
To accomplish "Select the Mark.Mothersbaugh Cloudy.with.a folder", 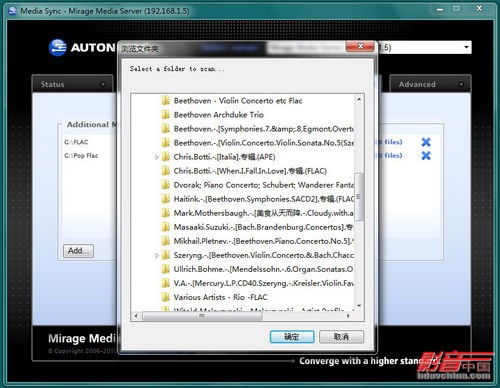I will click(x=264, y=213).
